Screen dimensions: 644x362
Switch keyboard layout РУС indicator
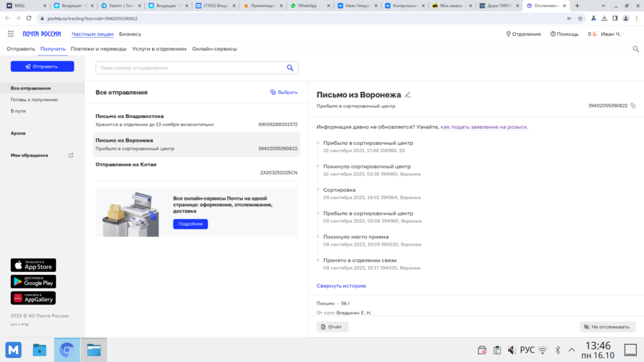point(527,350)
